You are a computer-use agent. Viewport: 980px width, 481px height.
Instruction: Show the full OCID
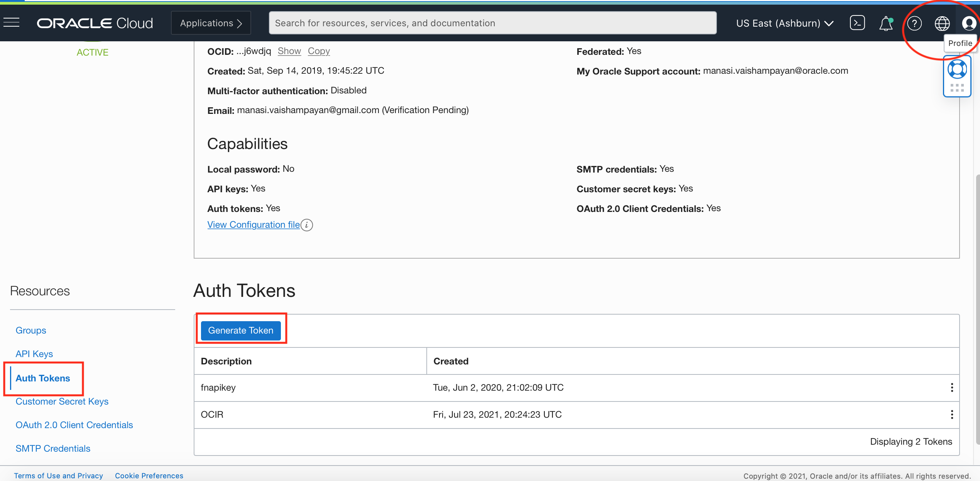click(x=289, y=51)
